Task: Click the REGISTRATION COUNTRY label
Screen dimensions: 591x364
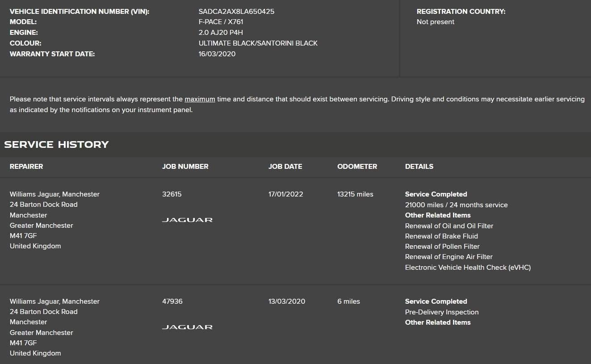Action: 461,12
